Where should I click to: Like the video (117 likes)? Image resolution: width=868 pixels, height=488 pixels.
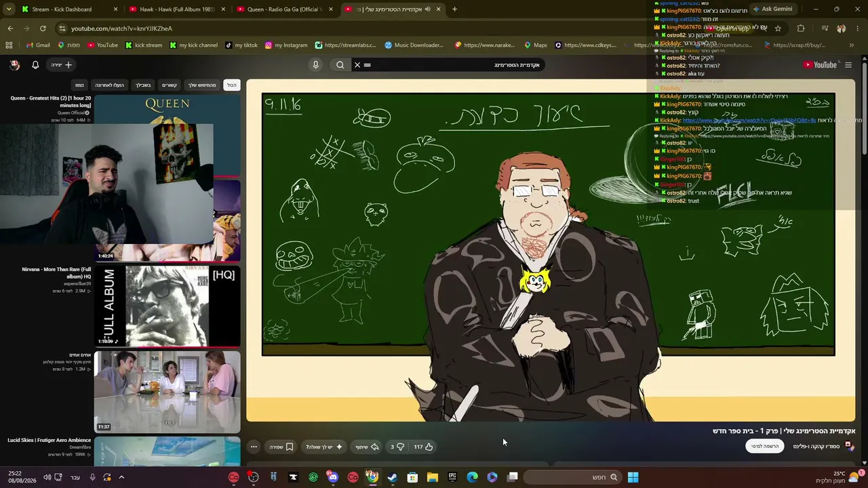(x=423, y=447)
